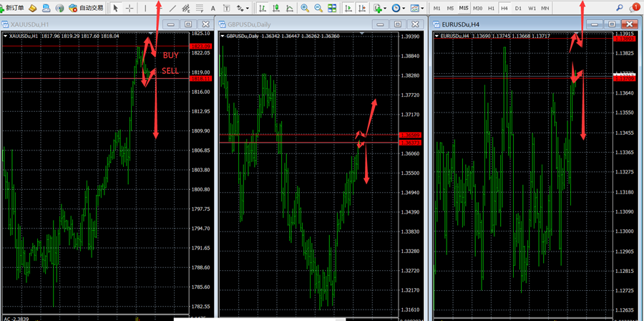Pick the trendline drawing tool
644x321 pixels.
(172, 8)
